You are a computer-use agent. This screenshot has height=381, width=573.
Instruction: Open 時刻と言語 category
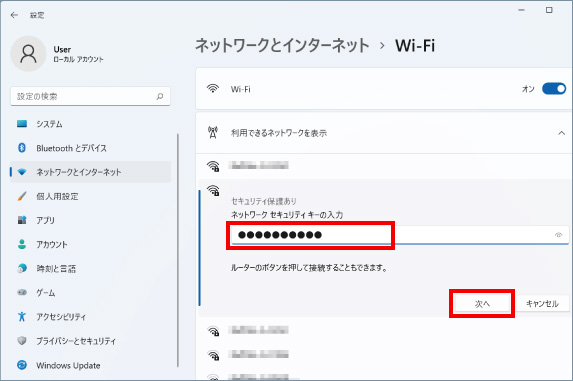pos(90,268)
